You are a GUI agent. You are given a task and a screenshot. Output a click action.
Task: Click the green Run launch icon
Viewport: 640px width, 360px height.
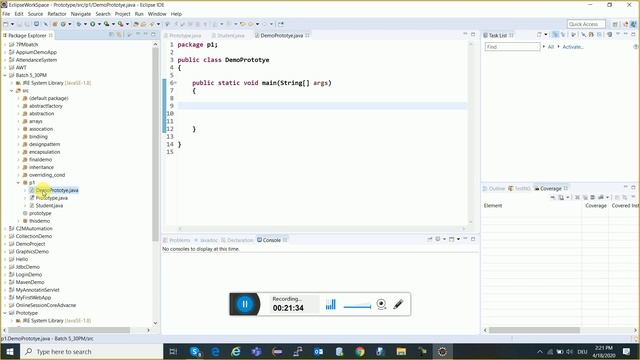[x=93, y=24]
